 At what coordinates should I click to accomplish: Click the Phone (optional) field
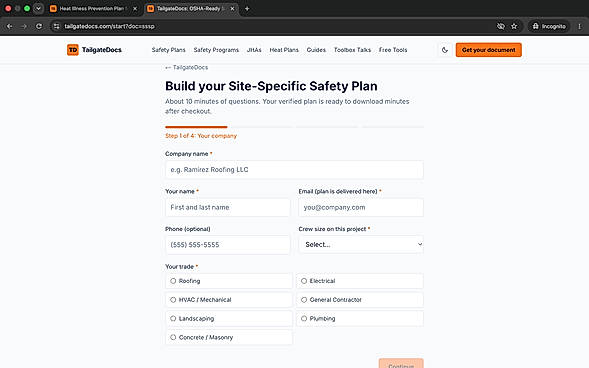pyautogui.click(x=228, y=245)
